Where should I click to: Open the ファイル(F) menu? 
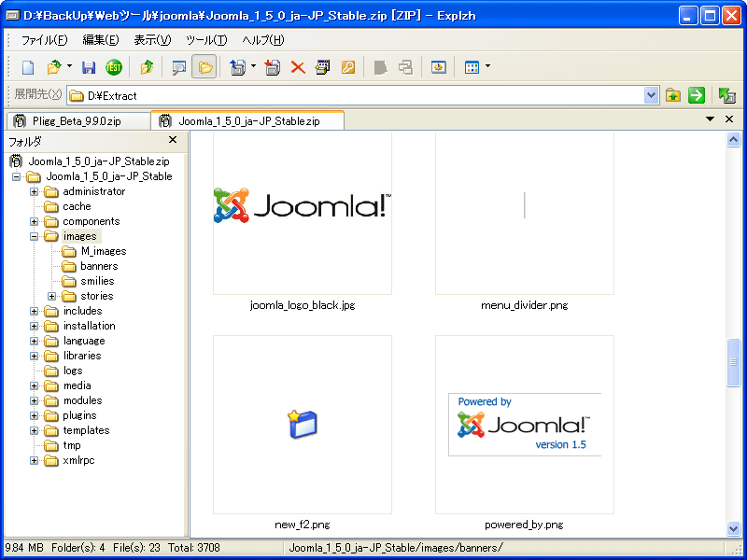click(45, 40)
